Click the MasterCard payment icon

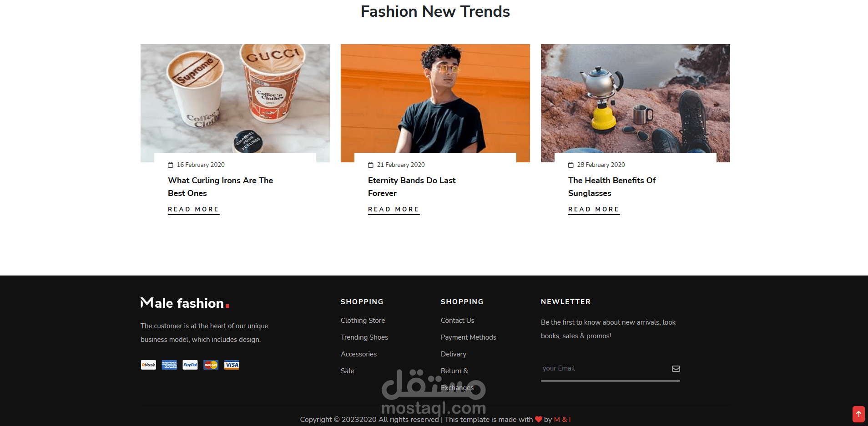[211, 365]
